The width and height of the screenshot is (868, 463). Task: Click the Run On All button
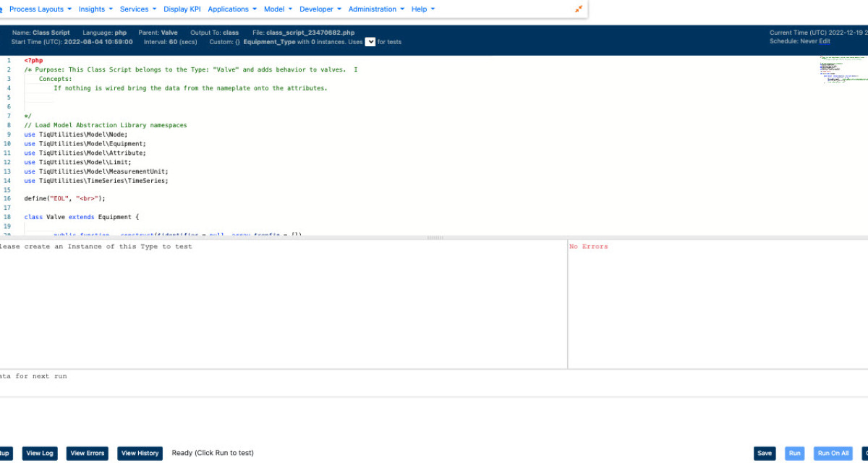833,453
